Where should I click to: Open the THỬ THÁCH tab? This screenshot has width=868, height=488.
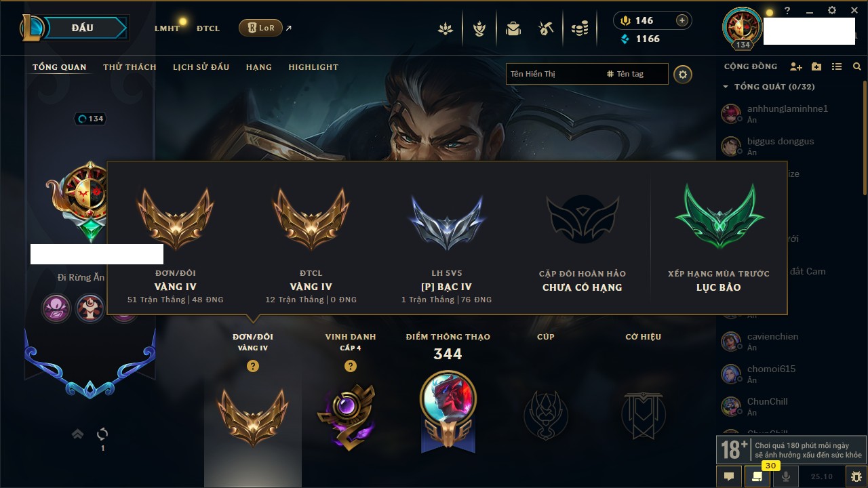[130, 67]
